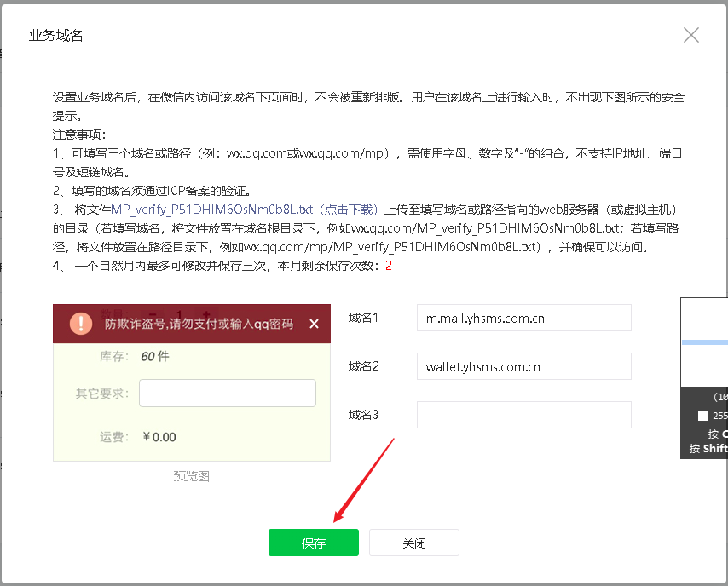Dismiss the red anti-fraud warning banner

coord(314,324)
